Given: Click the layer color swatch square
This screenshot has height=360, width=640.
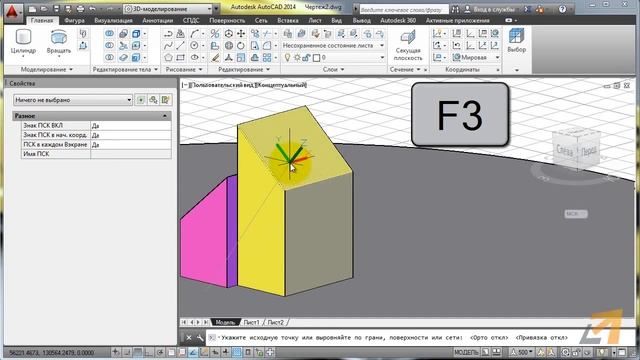Looking at the screenshot, I should coord(316,58).
